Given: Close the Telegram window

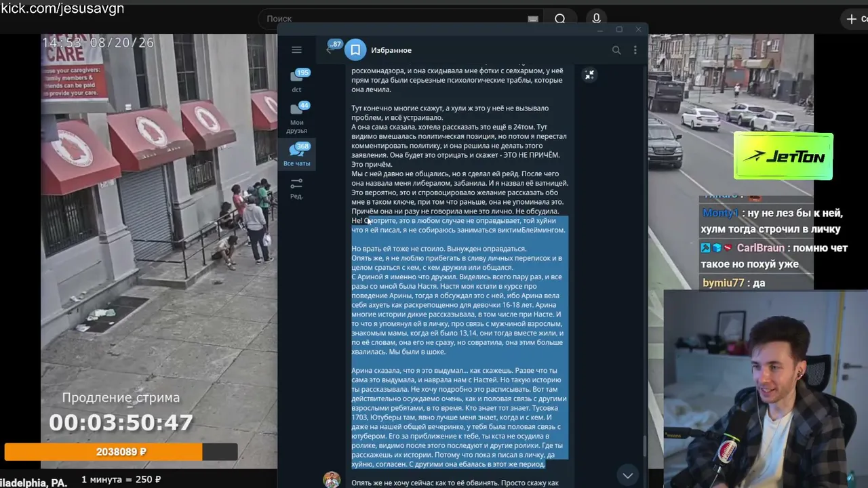Looking at the screenshot, I should 638,30.
